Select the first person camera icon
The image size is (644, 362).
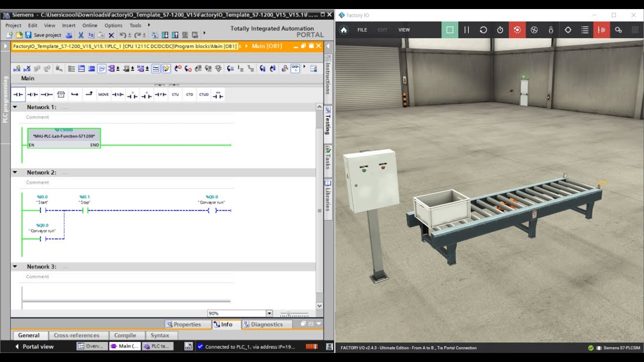[x=551, y=30]
